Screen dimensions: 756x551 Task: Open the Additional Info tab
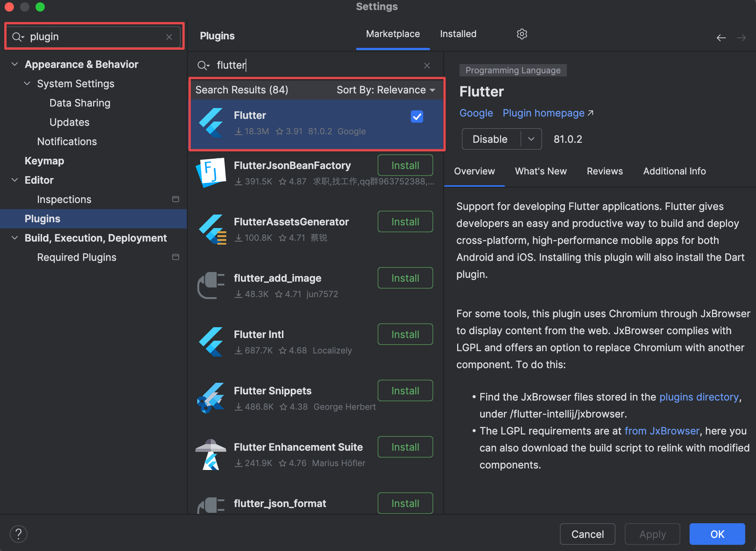(674, 171)
